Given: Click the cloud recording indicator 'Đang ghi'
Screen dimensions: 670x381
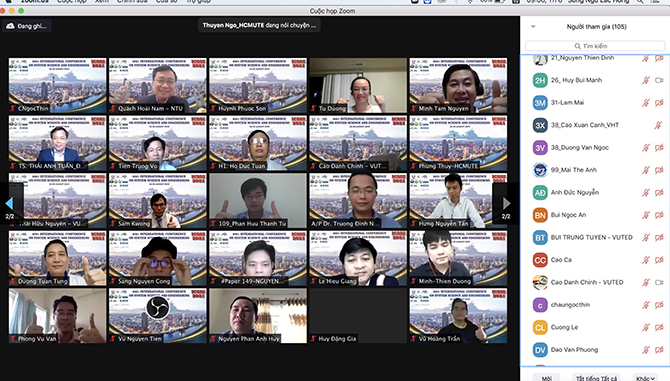Looking at the screenshot, I should pos(26,26).
